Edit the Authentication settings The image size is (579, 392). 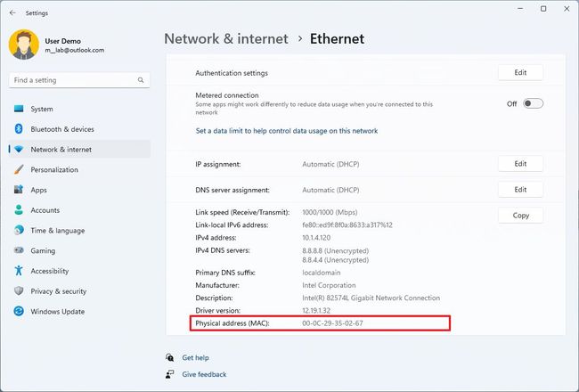click(x=520, y=73)
